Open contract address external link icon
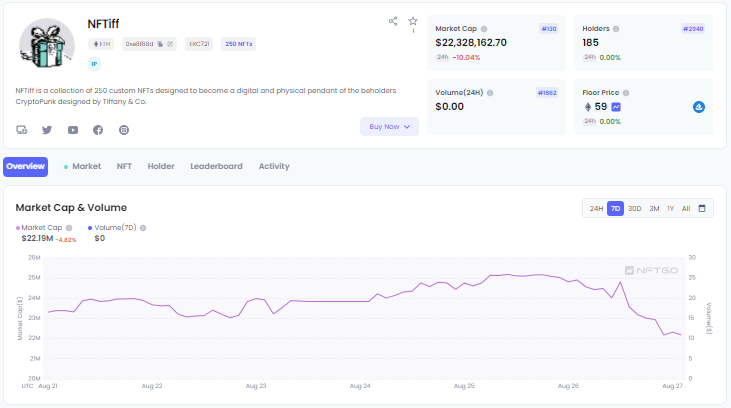Viewport: 731px width, 408px height. click(x=170, y=44)
